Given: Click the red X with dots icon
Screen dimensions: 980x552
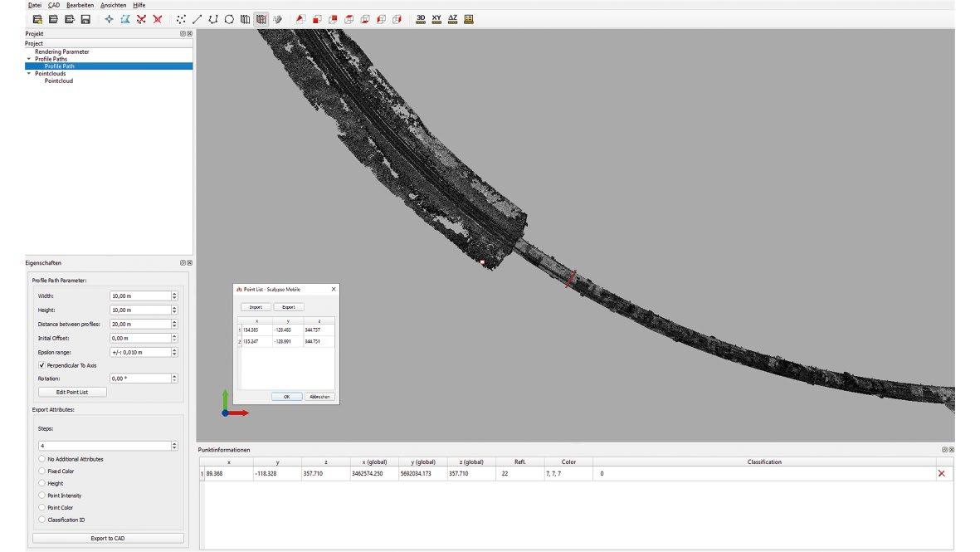Looking at the screenshot, I should click(141, 19).
